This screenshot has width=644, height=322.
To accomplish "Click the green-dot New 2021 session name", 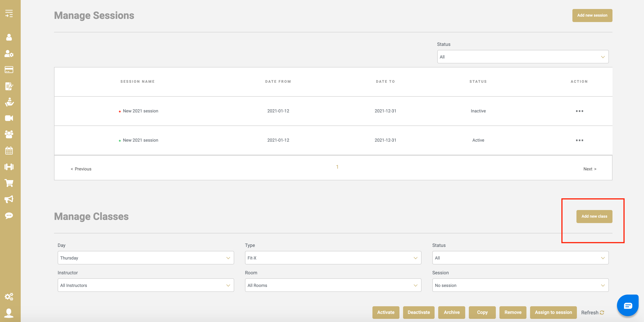I will pyautogui.click(x=141, y=140).
